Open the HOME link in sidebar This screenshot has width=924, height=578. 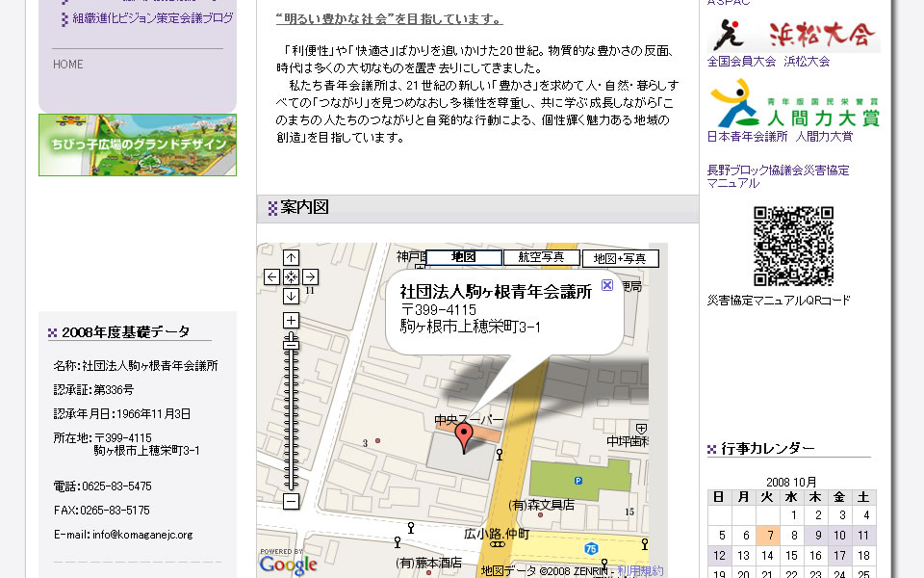point(67,65)
